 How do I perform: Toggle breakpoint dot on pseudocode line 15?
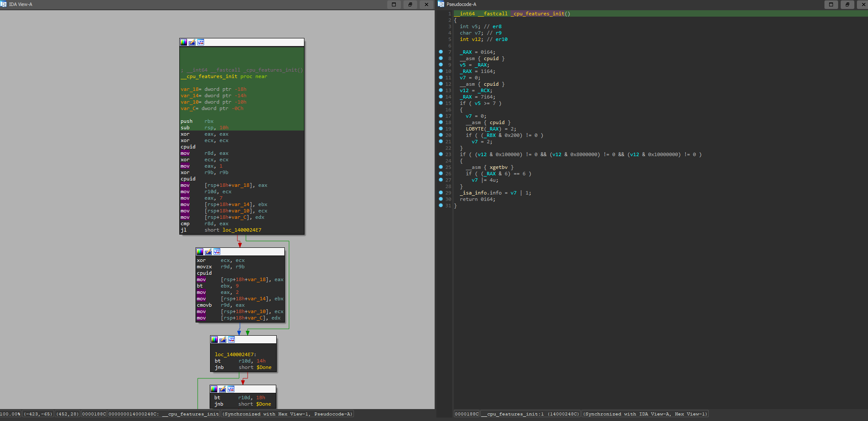tap(441, 103)
